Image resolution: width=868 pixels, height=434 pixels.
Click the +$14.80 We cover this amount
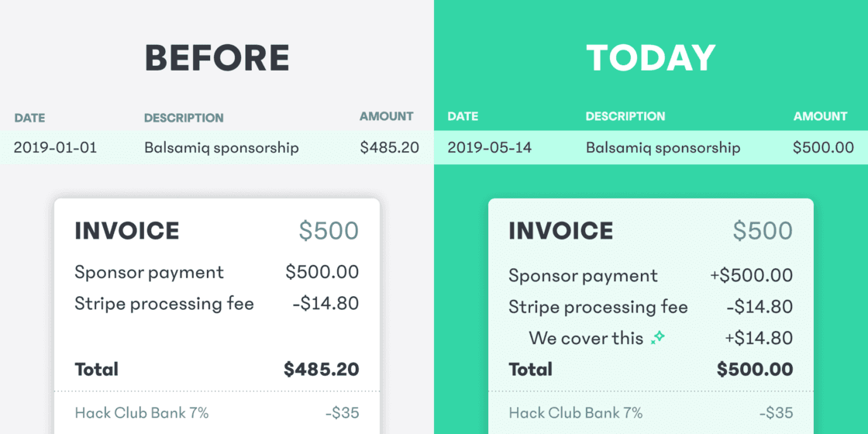(x=759, y=338)
